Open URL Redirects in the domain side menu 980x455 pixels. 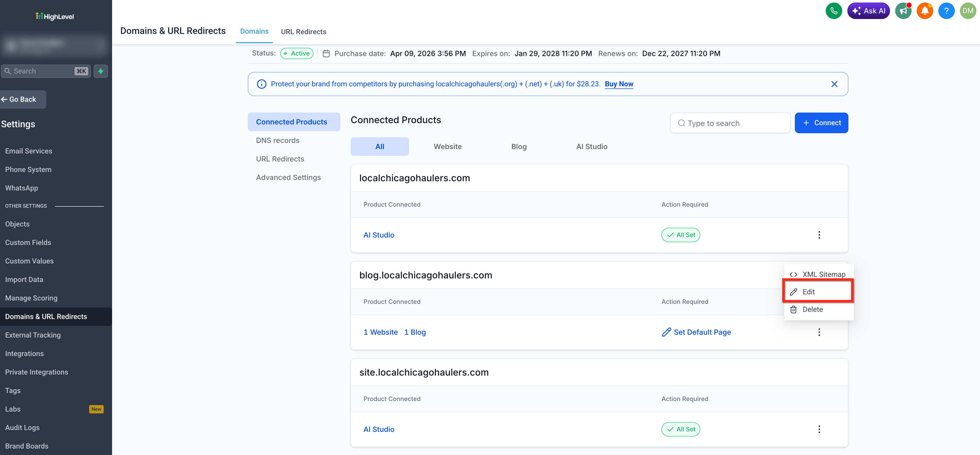(x=280, y=159)
